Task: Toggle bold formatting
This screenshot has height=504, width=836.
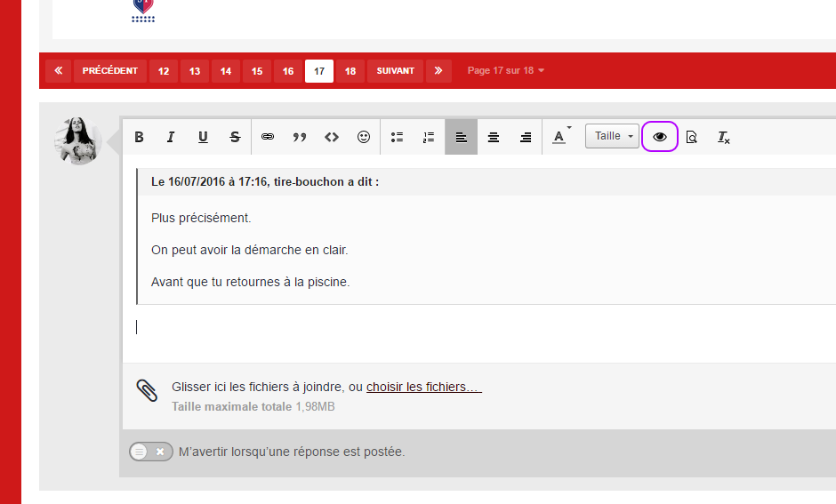Action: point(139,137)
